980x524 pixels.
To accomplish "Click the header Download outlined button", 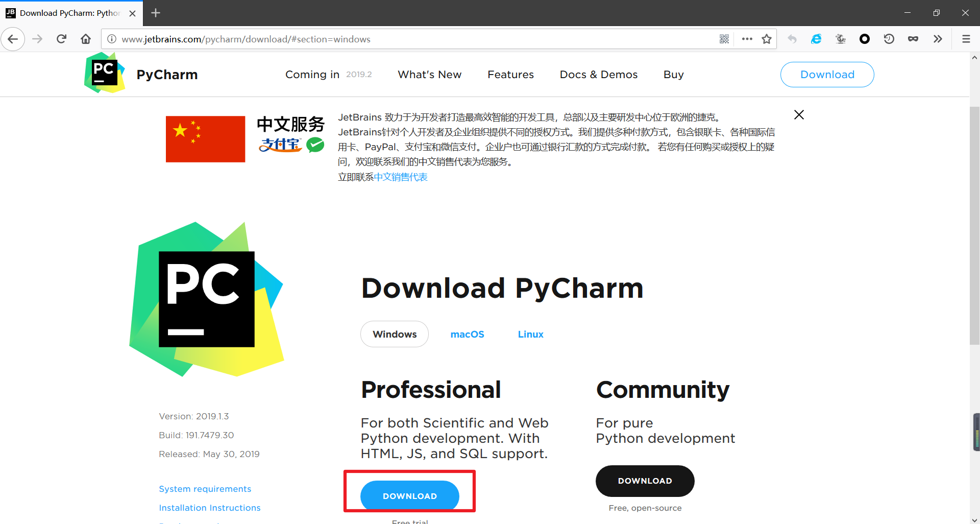I will click(x=827, y=75).
